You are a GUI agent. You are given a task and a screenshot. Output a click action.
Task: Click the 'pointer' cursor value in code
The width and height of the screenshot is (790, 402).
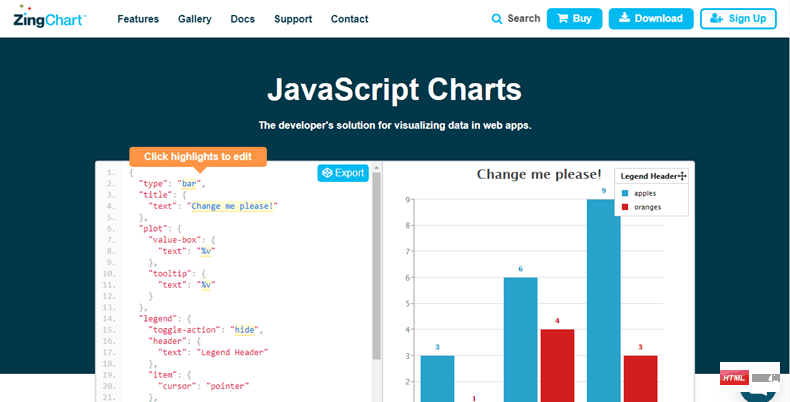[x=228, y=386]
